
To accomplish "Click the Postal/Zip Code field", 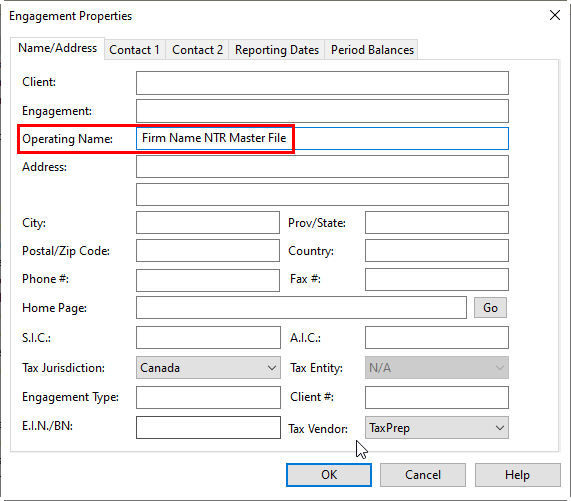I will click(x=208, y=250).
